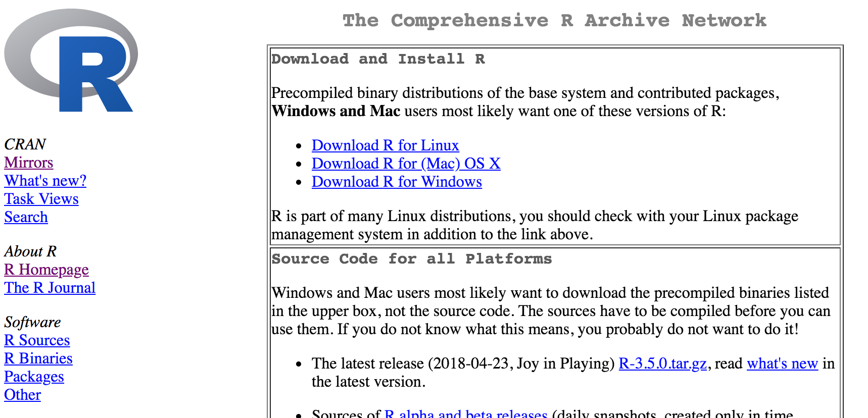Viewport: 868px width, 418px height.
Task: Open the What's new? sidebar link
Action: point(45,181)
